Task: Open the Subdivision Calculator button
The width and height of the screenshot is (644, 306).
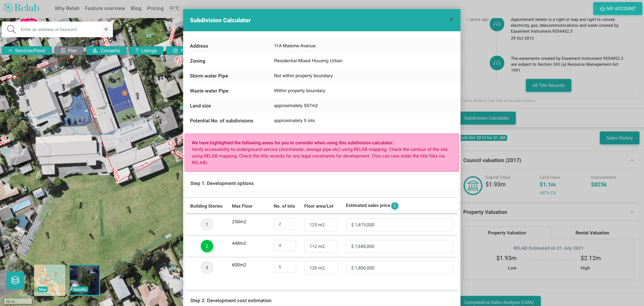Action: [488, 118]
